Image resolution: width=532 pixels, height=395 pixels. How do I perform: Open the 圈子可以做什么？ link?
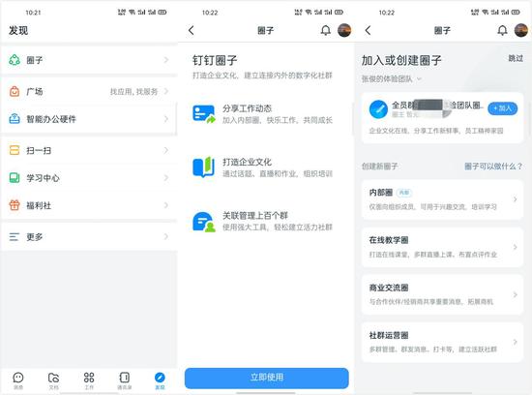pos(493,167)
